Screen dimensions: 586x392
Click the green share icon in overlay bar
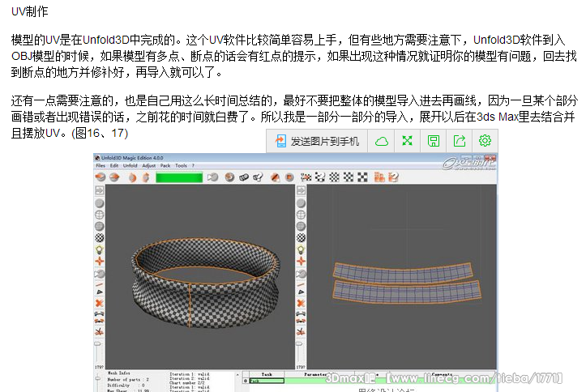pyautogui.click(x=460, y=141)
